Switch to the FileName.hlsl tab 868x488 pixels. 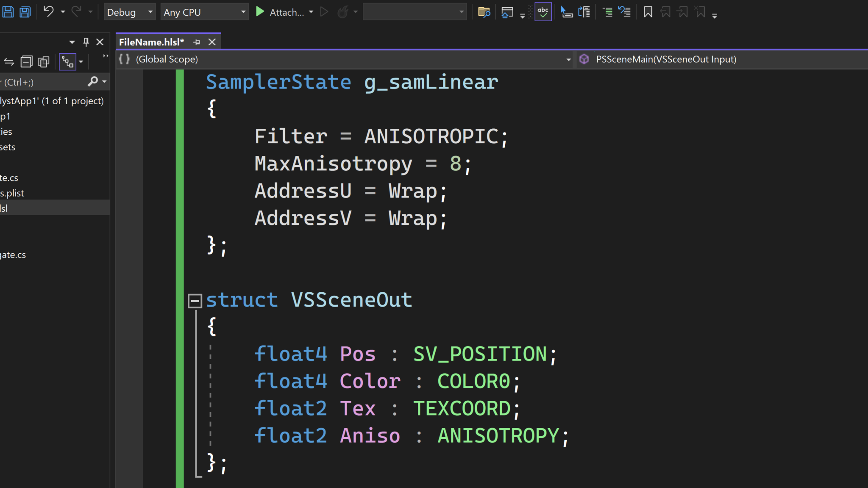(151, 42)
